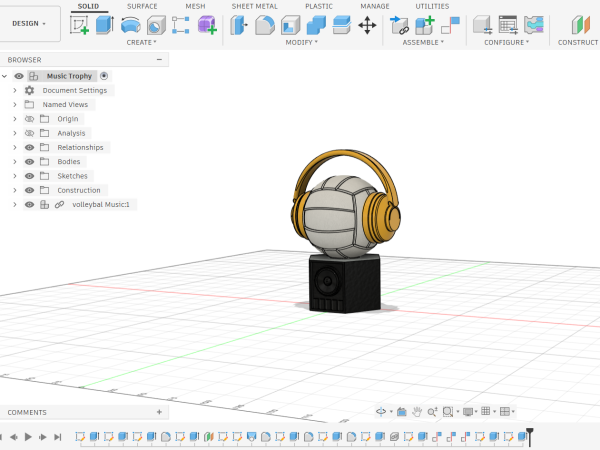Switch to the SURFACE tab
The image size is (600, 450).
(x=142, y=7)
